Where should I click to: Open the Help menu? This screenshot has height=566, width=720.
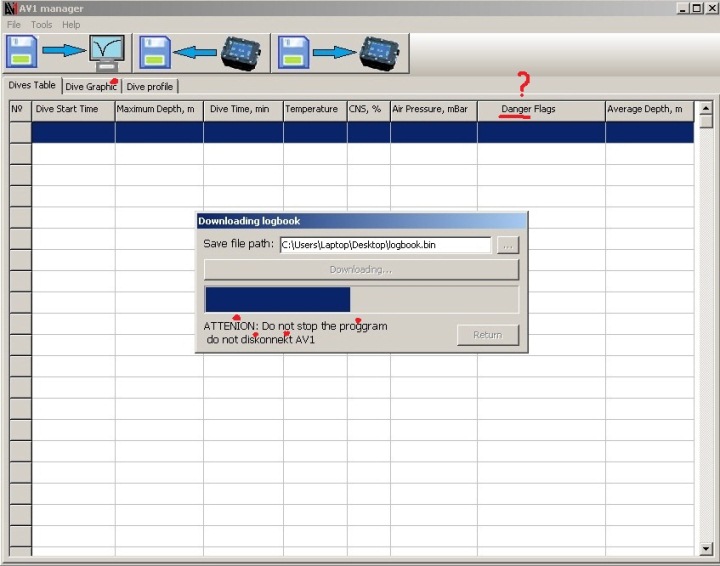(x=71, y=24)
